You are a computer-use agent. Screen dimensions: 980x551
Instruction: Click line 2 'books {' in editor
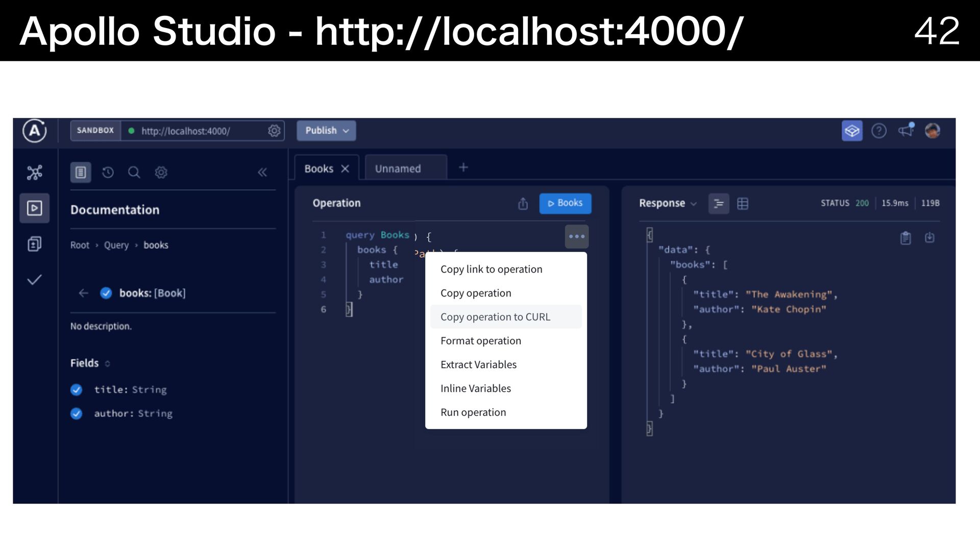pyautogui.click(x=377, y=250)
